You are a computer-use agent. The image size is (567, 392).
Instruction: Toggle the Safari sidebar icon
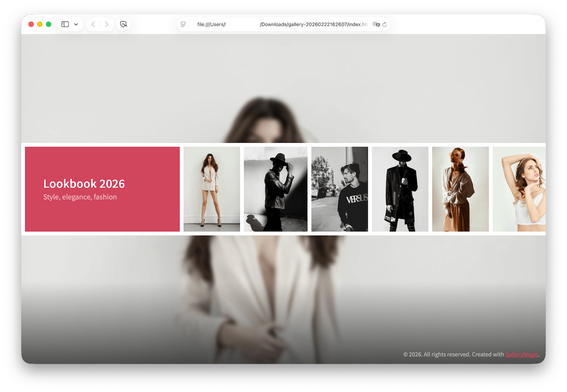65,24
